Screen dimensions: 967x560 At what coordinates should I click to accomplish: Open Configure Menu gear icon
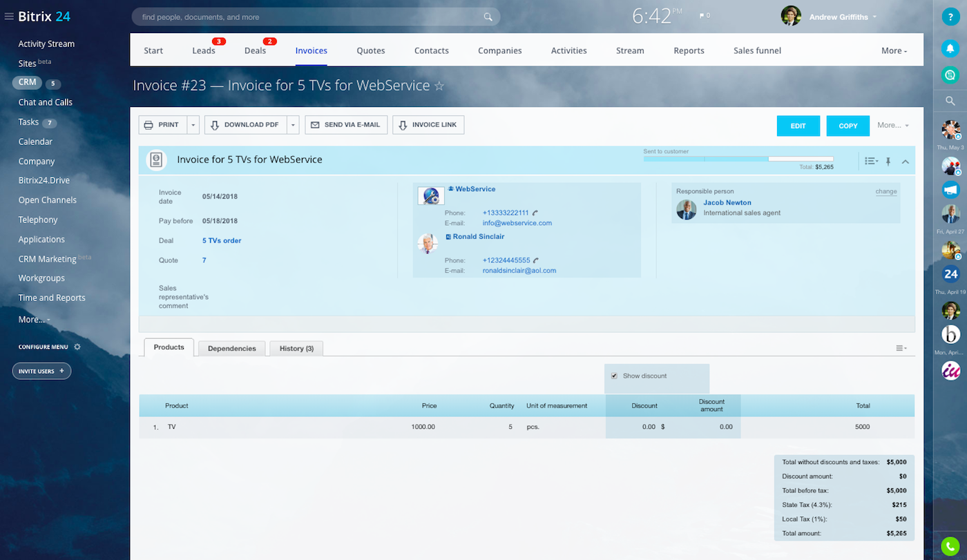click(77, 347)
